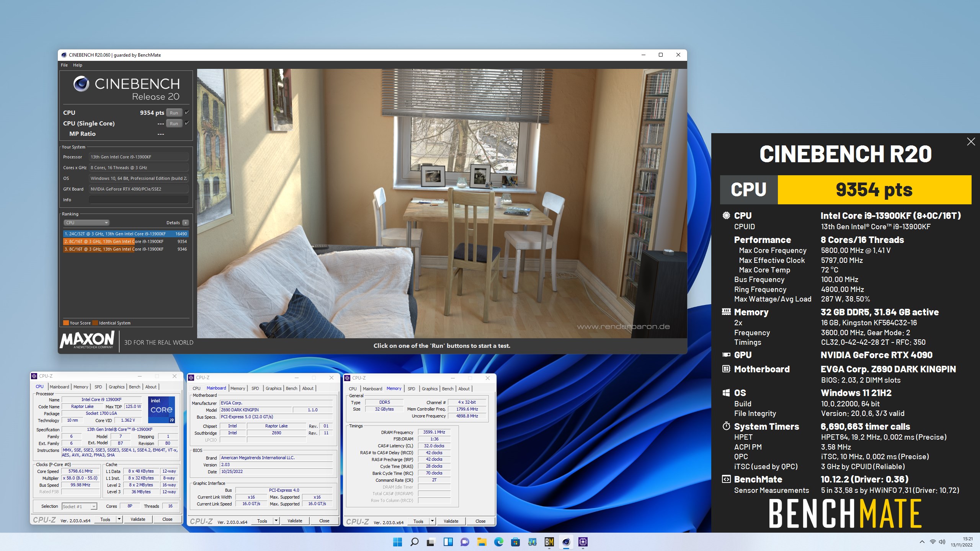Viewport: 980px width, 551px height.
Task: Open volume speaker tray icon
Action: (942, 542)
